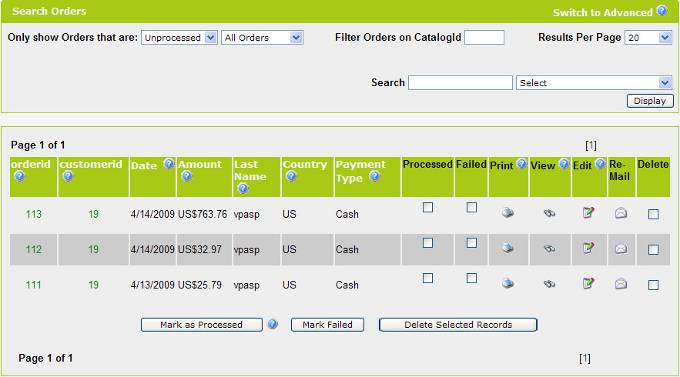The image size is (680, 377).
Task: Open help icon beside Switch to Advanced
Action: coord(662,10)
